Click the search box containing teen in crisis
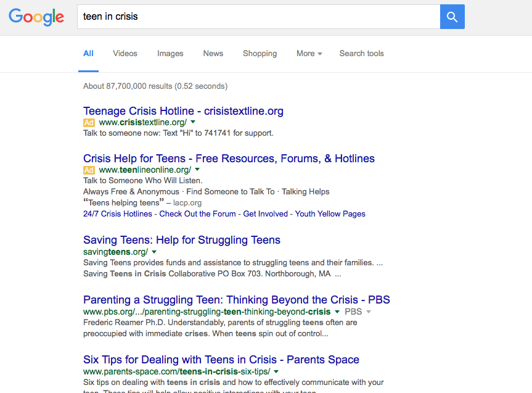 259,17
